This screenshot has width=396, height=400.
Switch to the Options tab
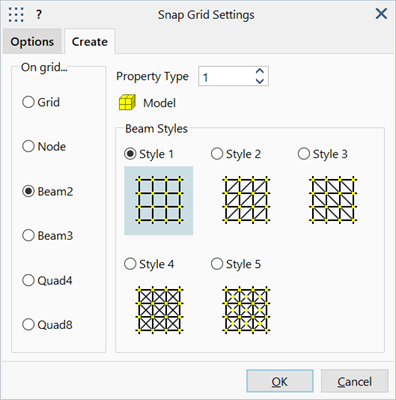(32, 42)
